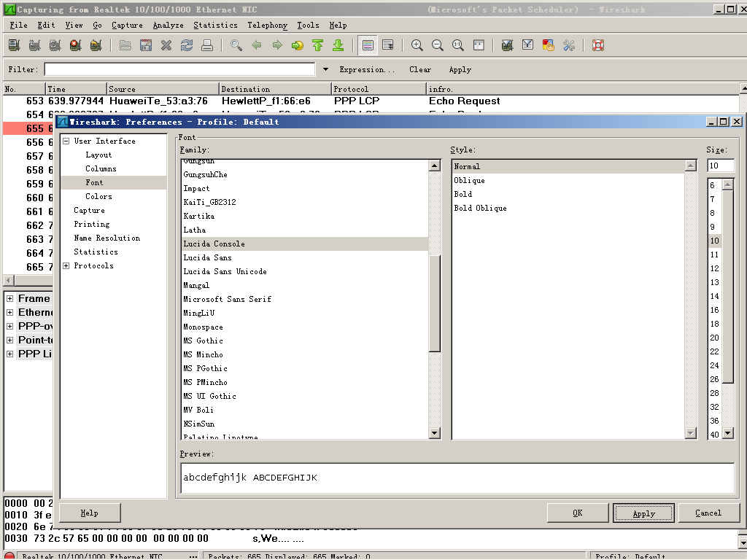The image size is (747, 560).
Task: Expand the Ethernet row in packet details
Action: click(9, 312)
